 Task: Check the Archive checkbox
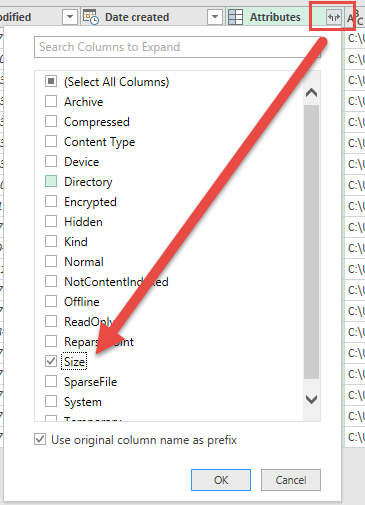(51, 101)
